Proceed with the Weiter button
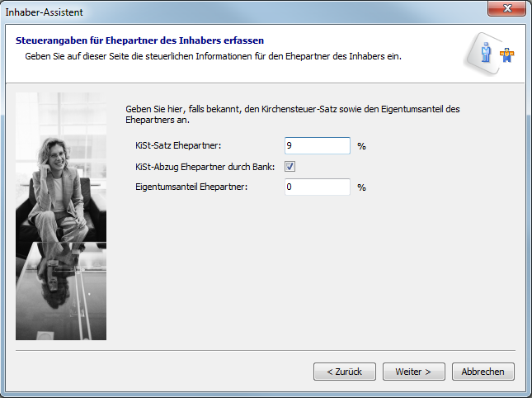The height and width of the screenshot is (398, 532). pyautogui.click(x=413, y=372)
